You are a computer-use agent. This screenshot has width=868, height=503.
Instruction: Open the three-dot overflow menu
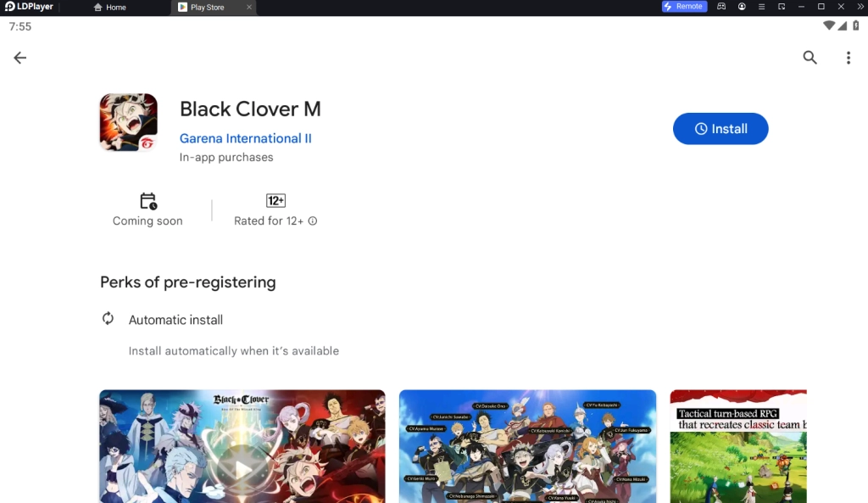pos(849,57)
